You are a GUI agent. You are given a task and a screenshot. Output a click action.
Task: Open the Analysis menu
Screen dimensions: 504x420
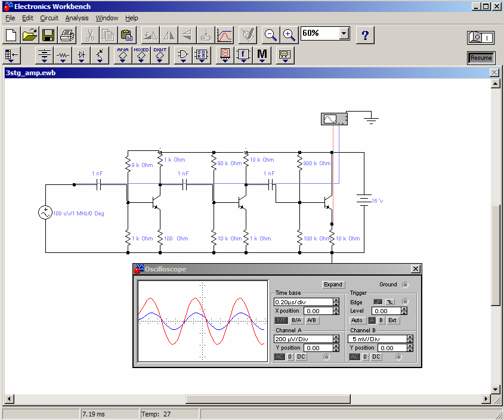tap(77, 18)
